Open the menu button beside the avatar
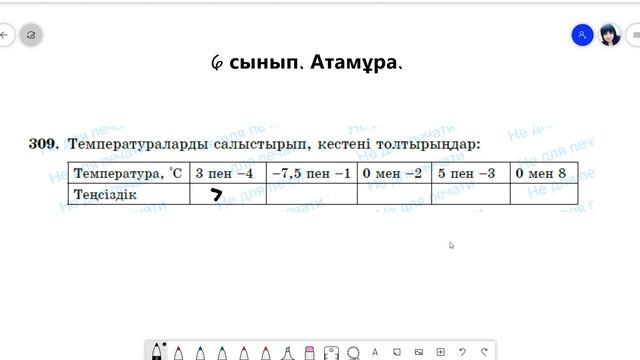 (x=634, y=35)
